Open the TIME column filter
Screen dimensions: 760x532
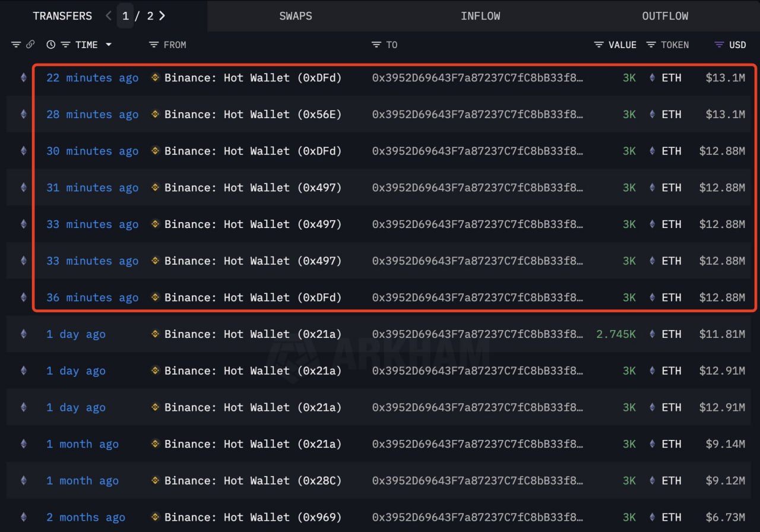coord(66,45)
